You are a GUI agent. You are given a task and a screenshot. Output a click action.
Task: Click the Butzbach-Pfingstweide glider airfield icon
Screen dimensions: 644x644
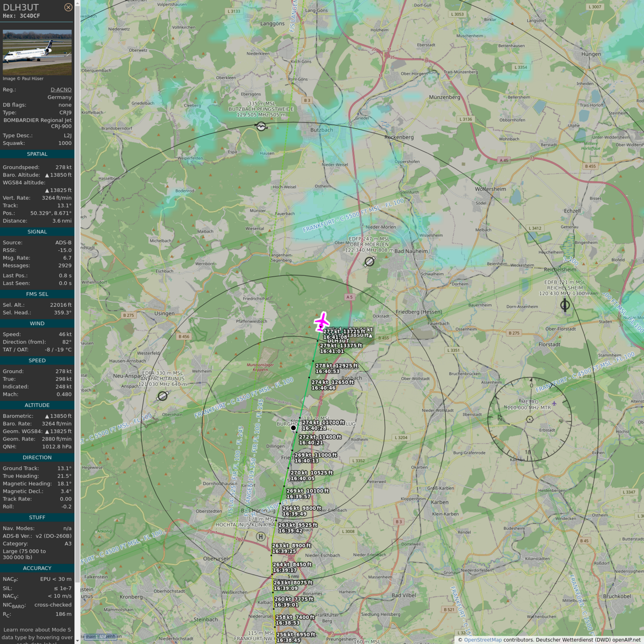[261, 127]
